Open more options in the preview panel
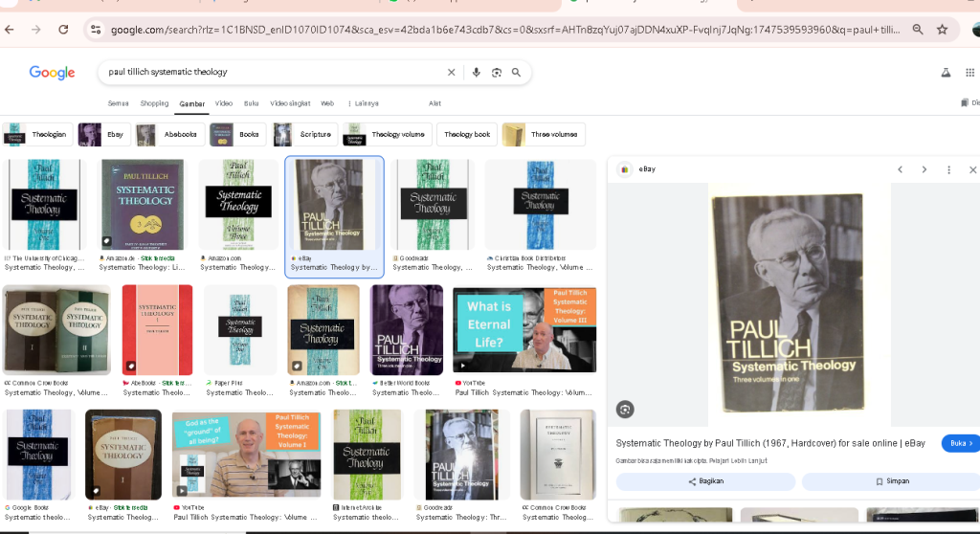 pyautogui.click(x=948, y=169)
